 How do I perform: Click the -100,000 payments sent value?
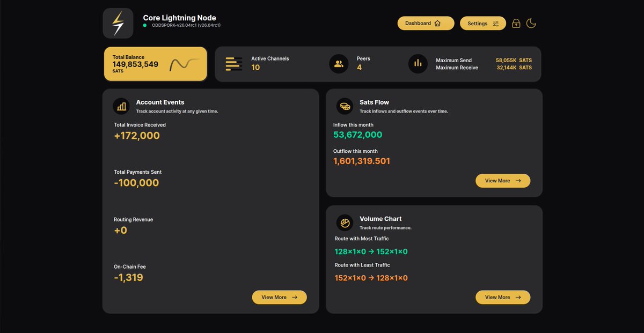tap(136, 183)
